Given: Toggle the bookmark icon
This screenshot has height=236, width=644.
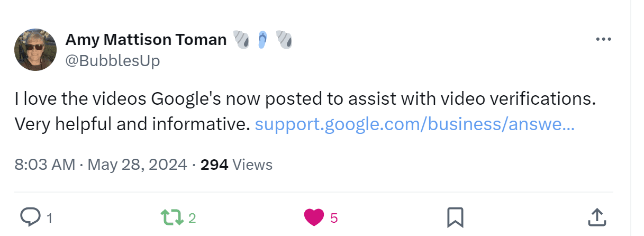Looking at the screenshot, I should (455, 217).
